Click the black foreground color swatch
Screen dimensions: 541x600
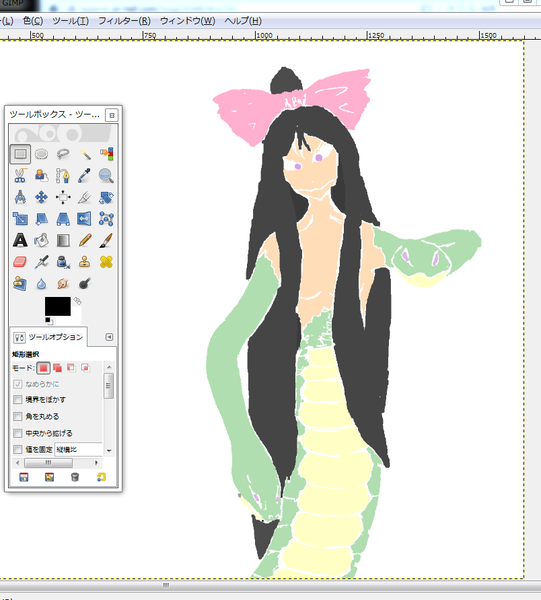point(57,306)
